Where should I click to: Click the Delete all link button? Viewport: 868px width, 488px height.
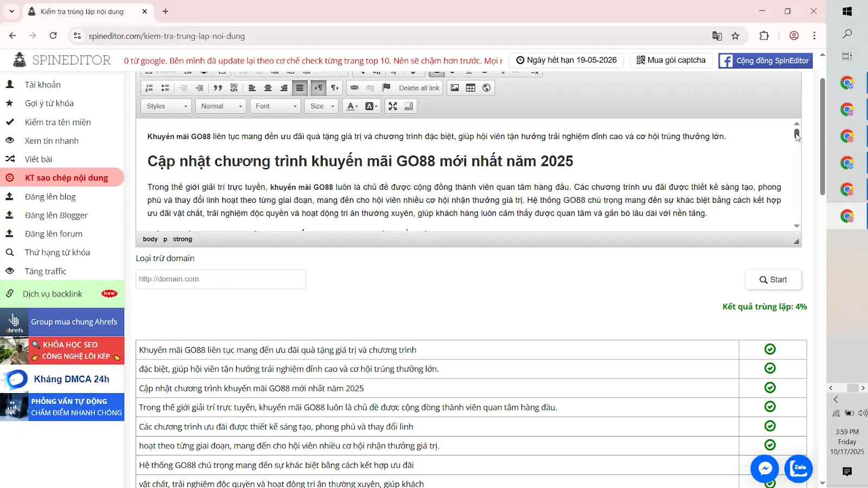click(419, 88)
